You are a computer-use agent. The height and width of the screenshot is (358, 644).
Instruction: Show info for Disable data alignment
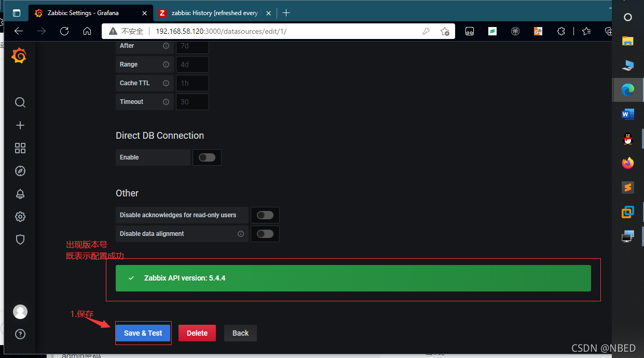pyautogui.click(x=241, y=234)
